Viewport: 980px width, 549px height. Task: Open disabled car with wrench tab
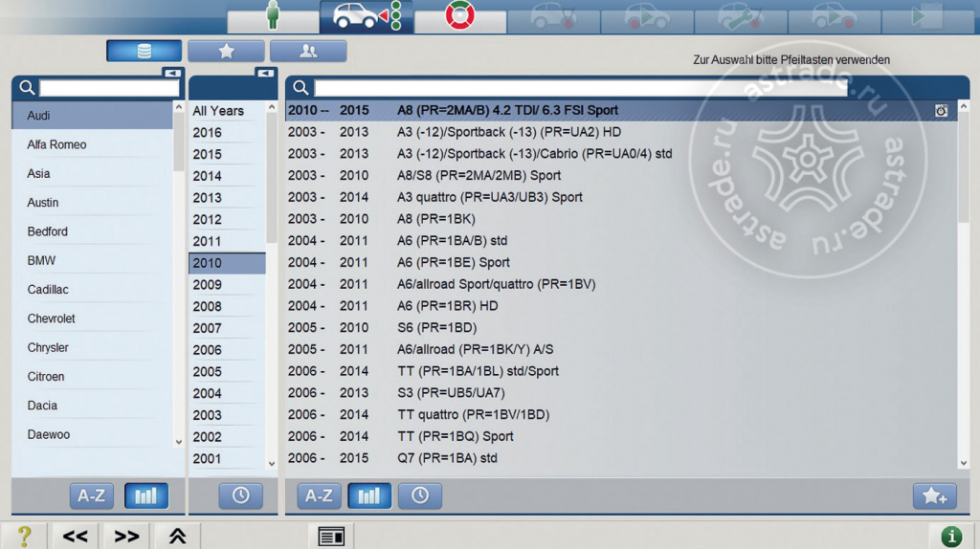tap(741, 16)
